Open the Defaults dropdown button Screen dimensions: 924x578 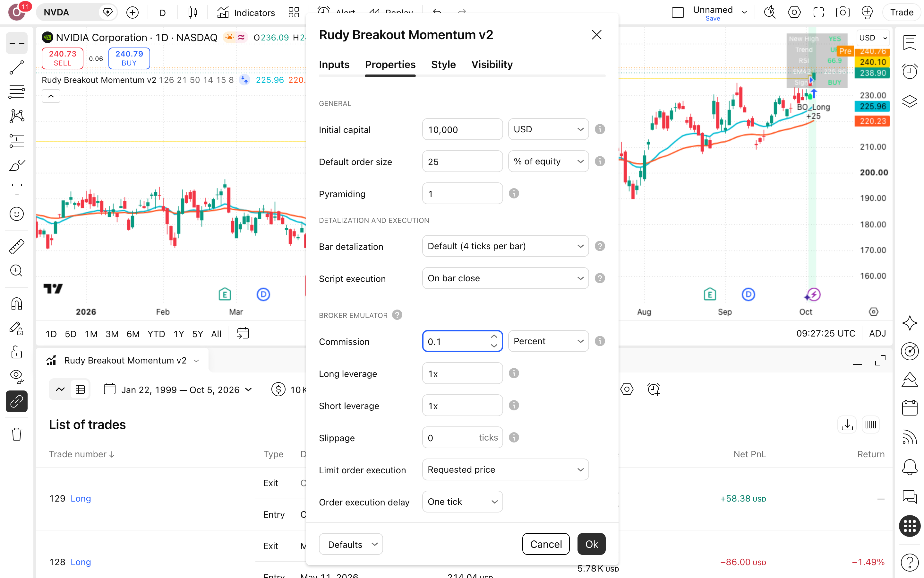coord(351,544)
